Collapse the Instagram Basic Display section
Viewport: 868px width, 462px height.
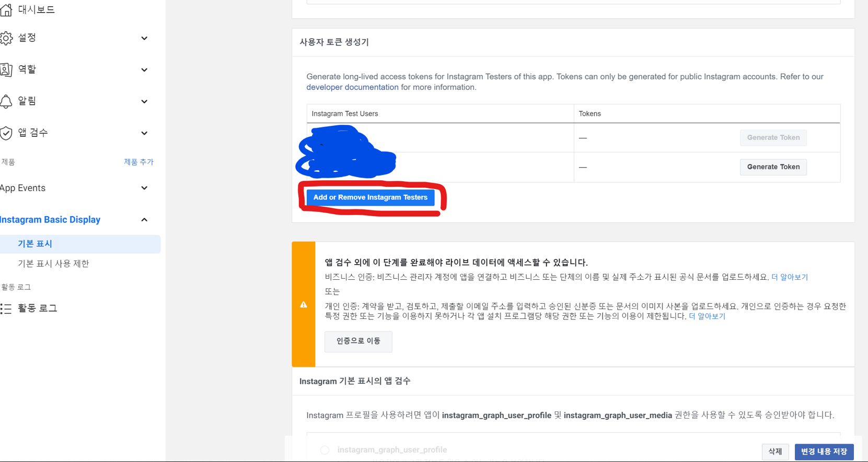pyautogui.click(x=144, y=220)
